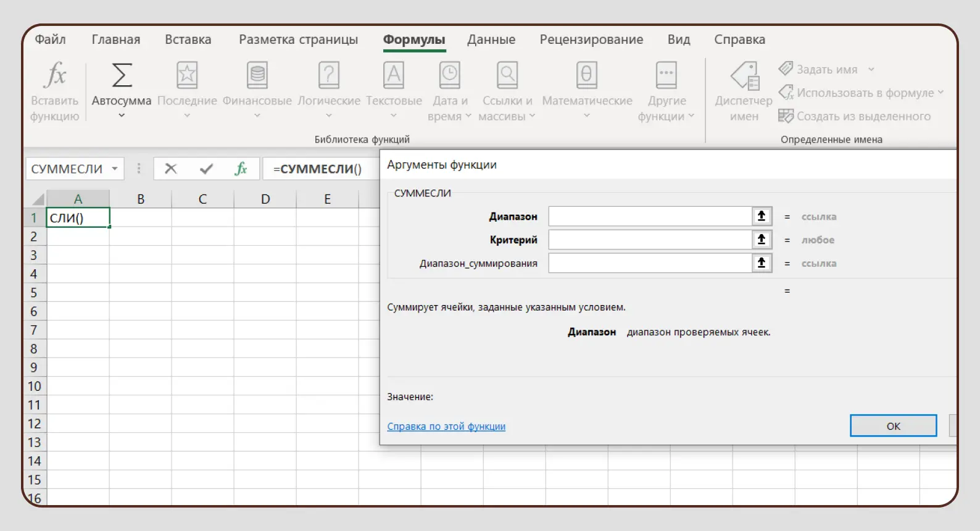Viewport: 980px width, 531px height.
Task: Switch to the Главная tab
Action: click(116, 40)
